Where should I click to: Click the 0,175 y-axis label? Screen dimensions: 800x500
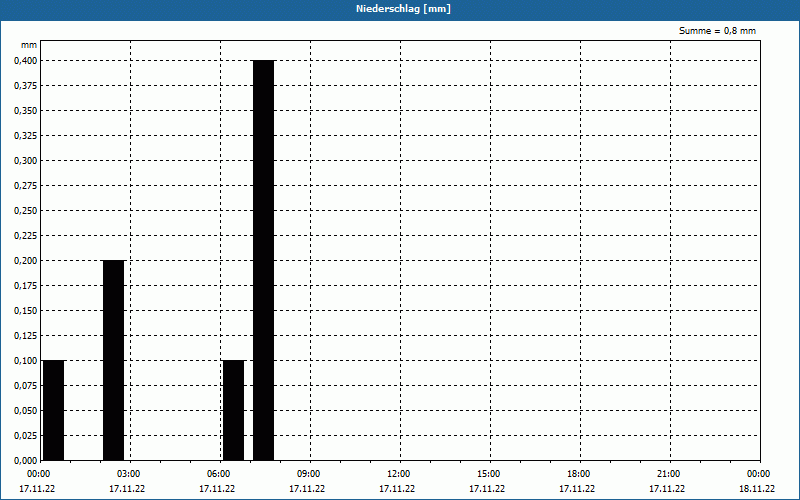coord(26,286)
